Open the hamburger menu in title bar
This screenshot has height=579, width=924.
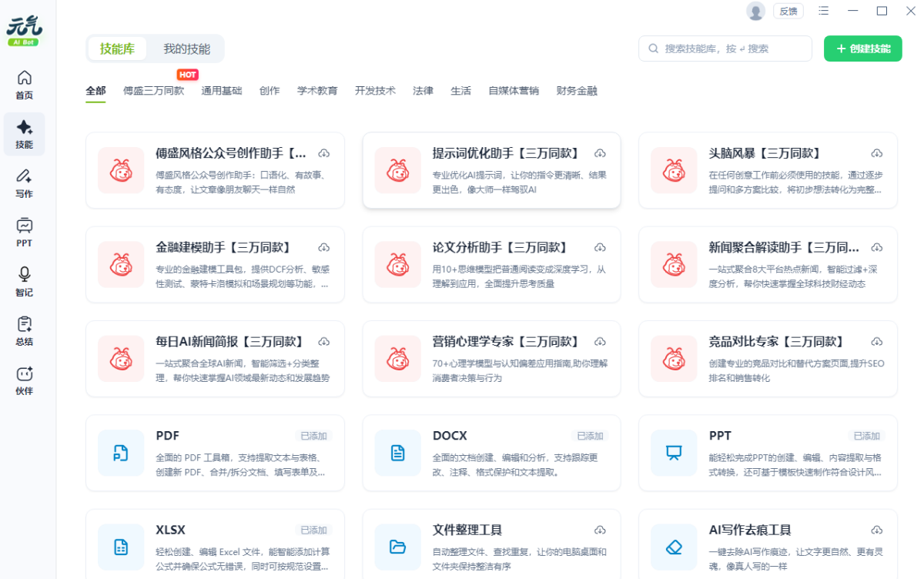pyautogui.click(x=824, y=11)
